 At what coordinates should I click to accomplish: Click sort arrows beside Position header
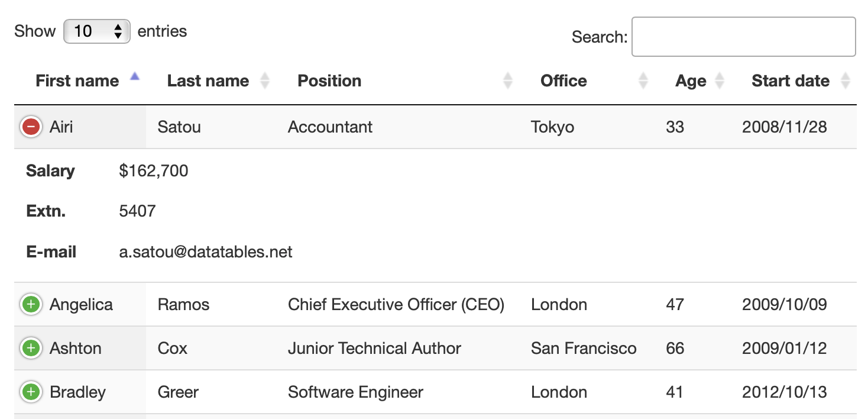tap(507, 81)
